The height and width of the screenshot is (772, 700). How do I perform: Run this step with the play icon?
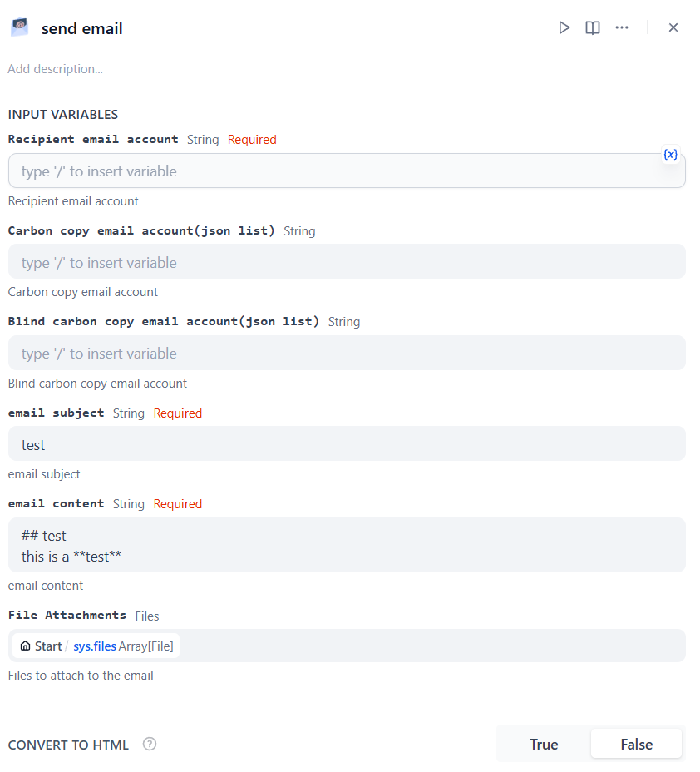tap(564, 28)
